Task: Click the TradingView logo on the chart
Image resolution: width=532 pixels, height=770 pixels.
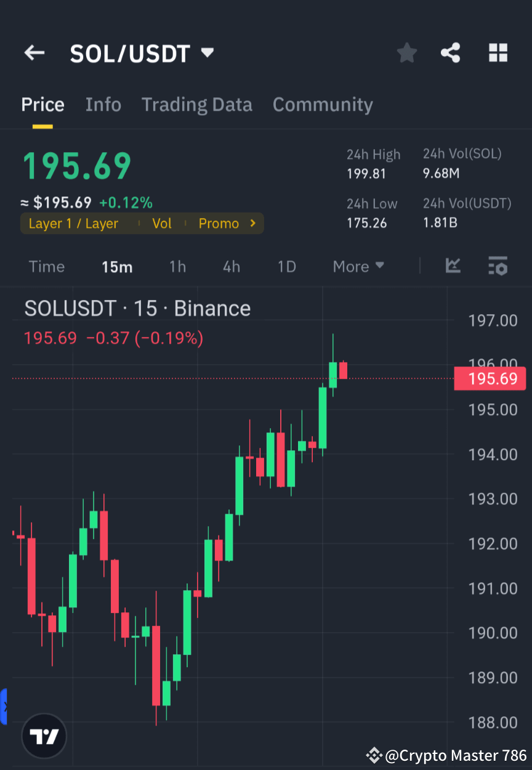Action: pos(43,736)
